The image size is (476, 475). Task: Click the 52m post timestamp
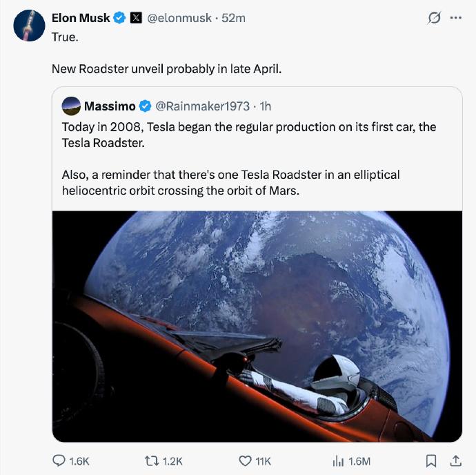(x=234, y=18)
